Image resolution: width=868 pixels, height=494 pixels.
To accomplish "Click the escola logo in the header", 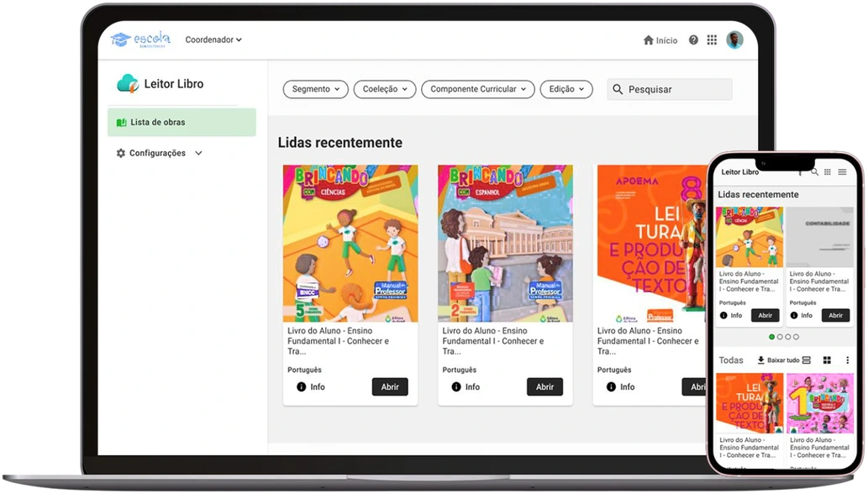I will pyautogui.click(x=140, y=39).
